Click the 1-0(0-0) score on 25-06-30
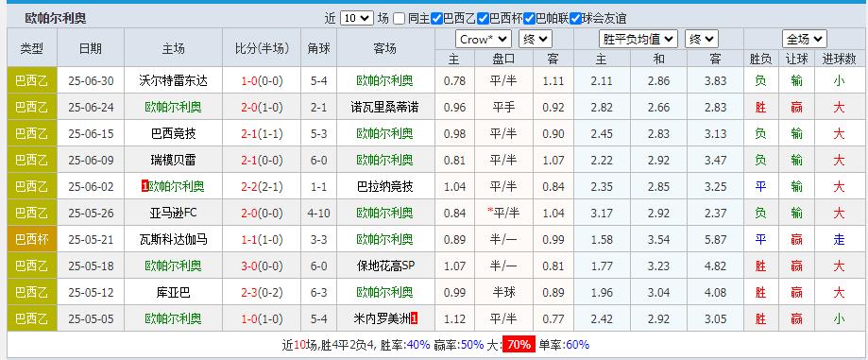Viewport: 868px width, 360px height. [262, 81]
